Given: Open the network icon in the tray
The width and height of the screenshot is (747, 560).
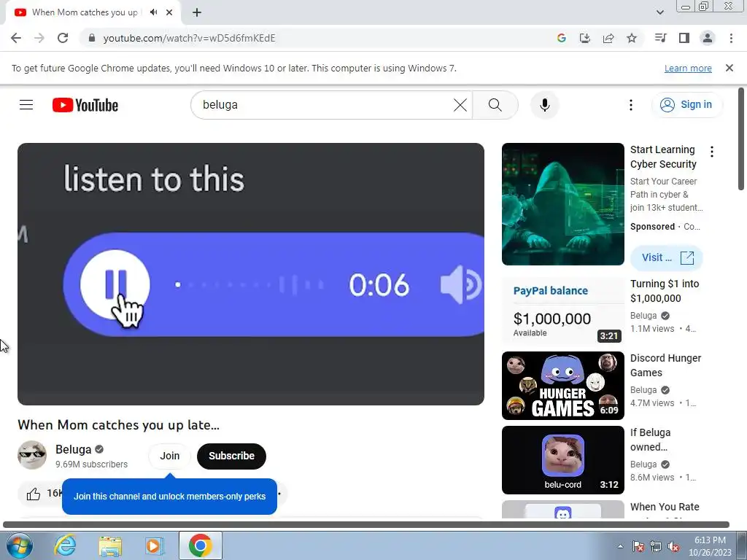Looking at the screenshot, I should coord(656,546).
